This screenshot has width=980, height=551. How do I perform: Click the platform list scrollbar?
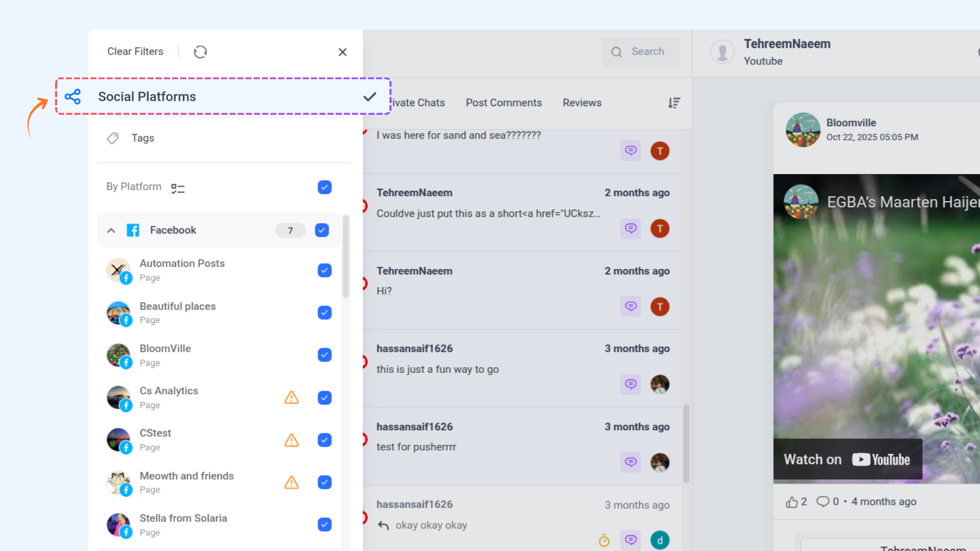point(346,256)
